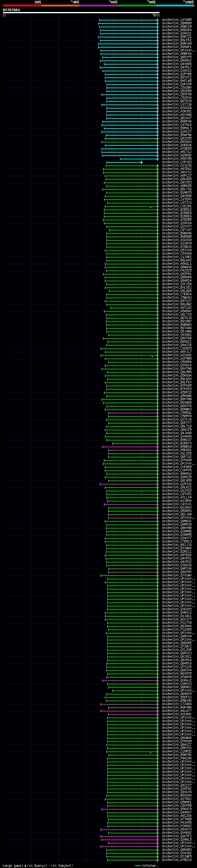Select the UniRef100_O04362 label
Viewport: 197px width, 868px height.
[x=176, y=853]
